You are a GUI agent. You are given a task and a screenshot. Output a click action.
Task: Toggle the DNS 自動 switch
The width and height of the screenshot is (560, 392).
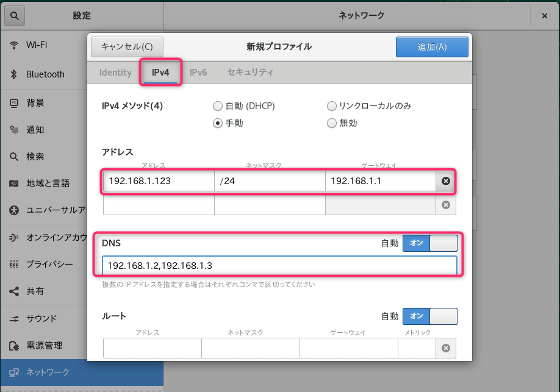click(430, 243)
